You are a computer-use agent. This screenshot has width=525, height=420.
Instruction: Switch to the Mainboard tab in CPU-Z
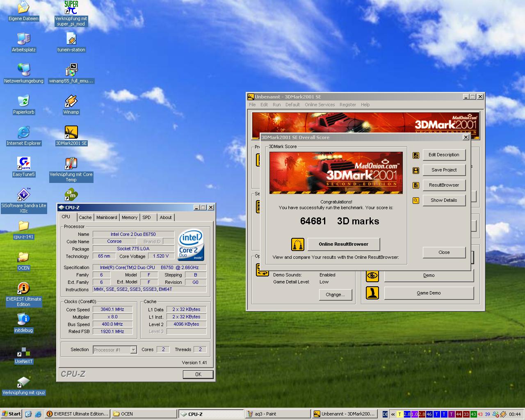[107, 217]
